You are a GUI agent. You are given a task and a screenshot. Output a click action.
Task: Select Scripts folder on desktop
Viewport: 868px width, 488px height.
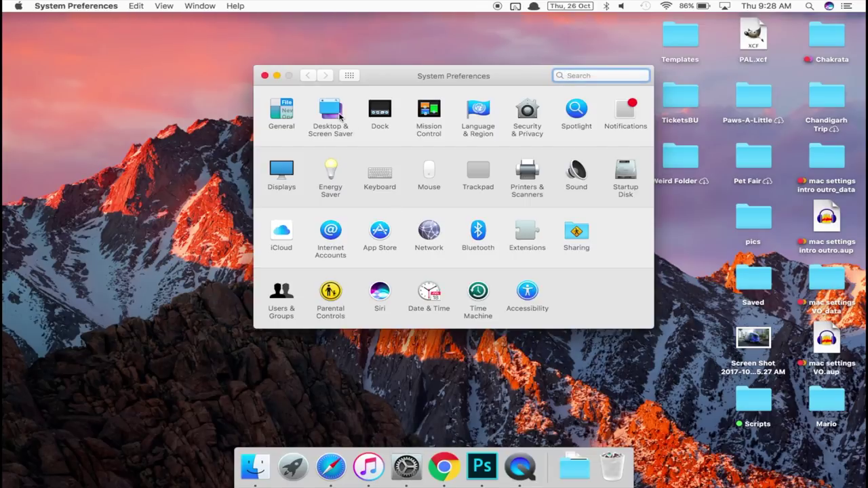(x=753, y=405)
